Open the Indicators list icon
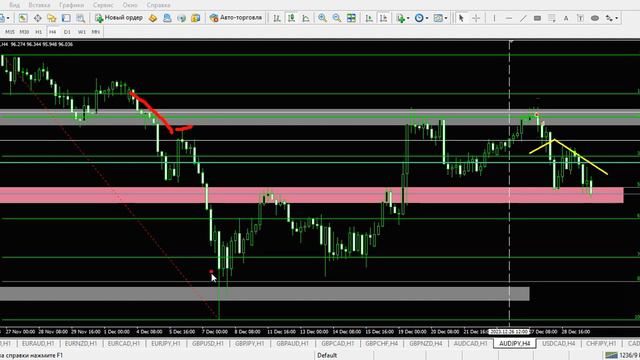 400,18
